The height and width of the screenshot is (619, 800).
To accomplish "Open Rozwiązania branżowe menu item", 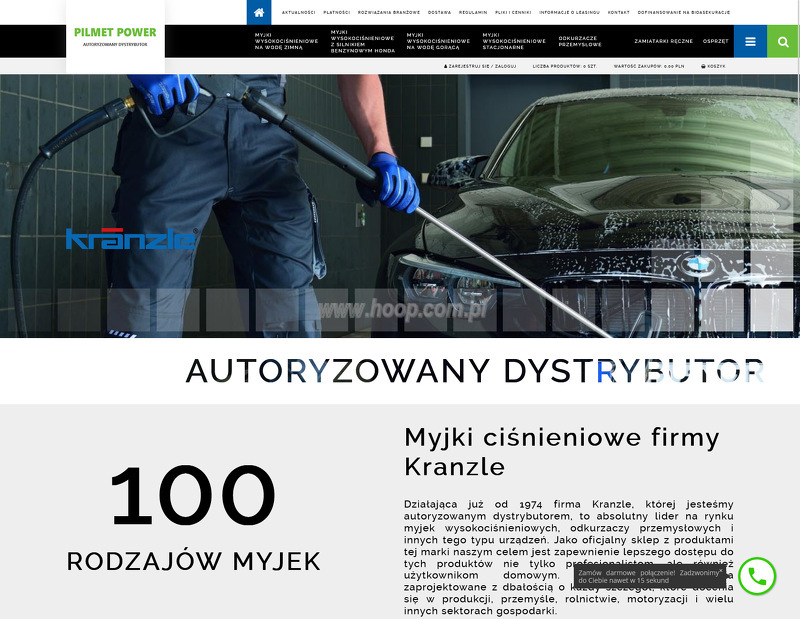I will [389, 12].
